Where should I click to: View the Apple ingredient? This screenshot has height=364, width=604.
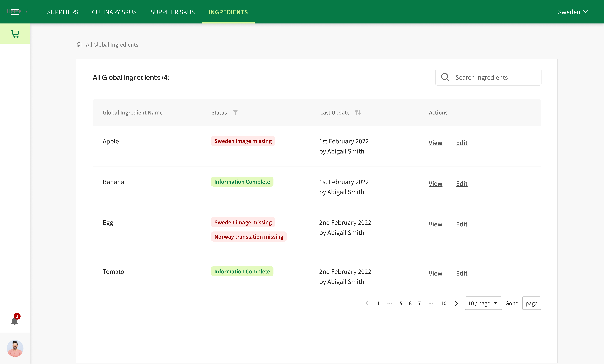click(435, 143)
